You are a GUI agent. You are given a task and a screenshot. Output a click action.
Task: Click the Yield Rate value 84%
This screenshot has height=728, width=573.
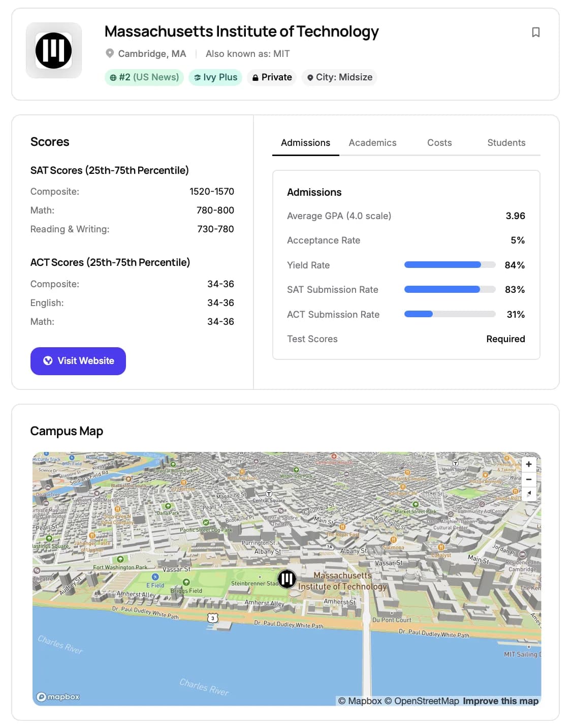(x=515, y=265)
